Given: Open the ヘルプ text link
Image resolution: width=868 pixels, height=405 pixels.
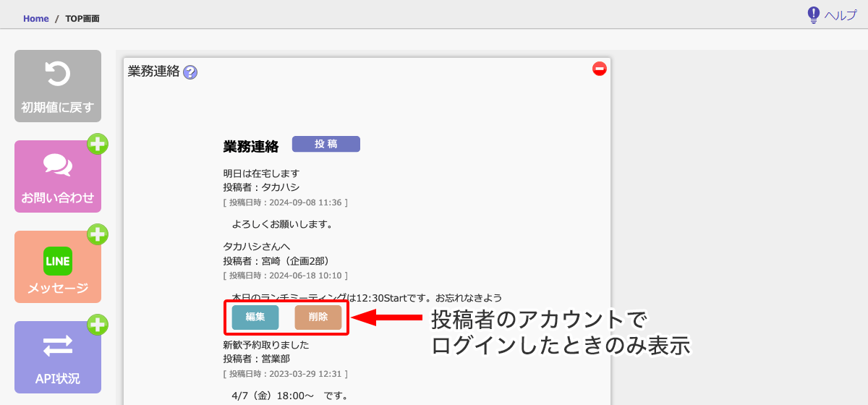Looking at the screenshot, I should click(841, 16).
